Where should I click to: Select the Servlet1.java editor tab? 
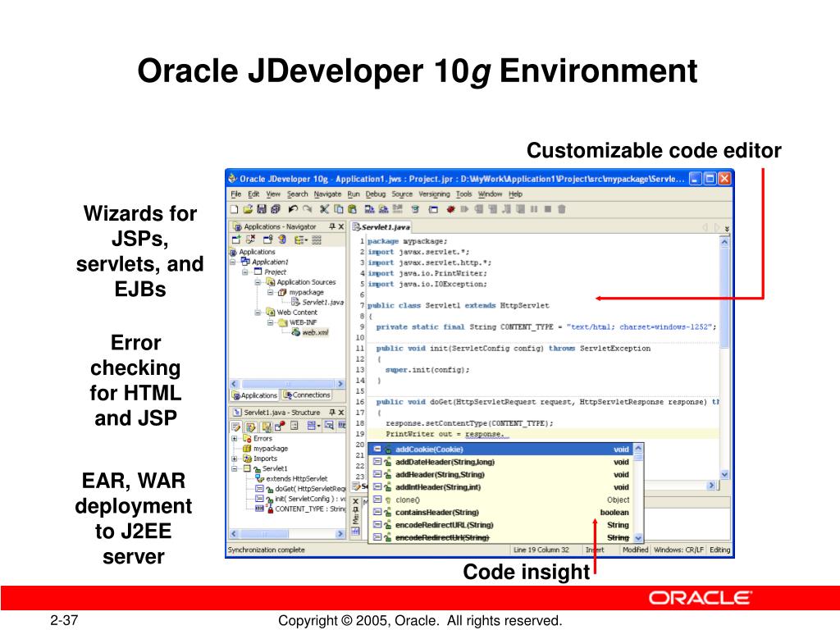point(381,227)
